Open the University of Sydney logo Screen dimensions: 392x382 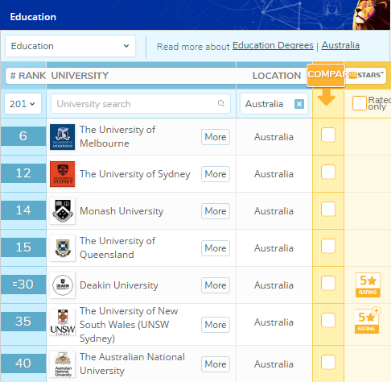pyautogui.click(x=62, y=174)
